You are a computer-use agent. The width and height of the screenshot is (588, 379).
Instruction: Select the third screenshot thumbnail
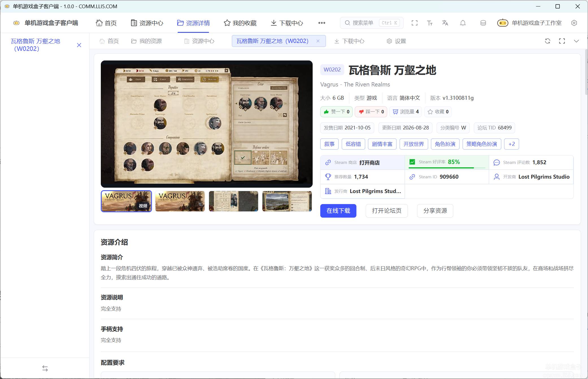(x=233, y=201)
